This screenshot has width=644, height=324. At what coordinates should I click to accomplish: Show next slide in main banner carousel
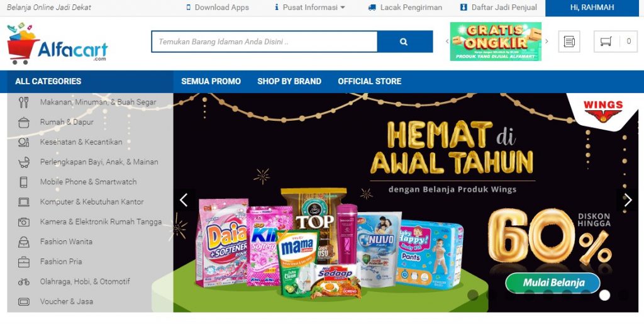pos(628,200)
